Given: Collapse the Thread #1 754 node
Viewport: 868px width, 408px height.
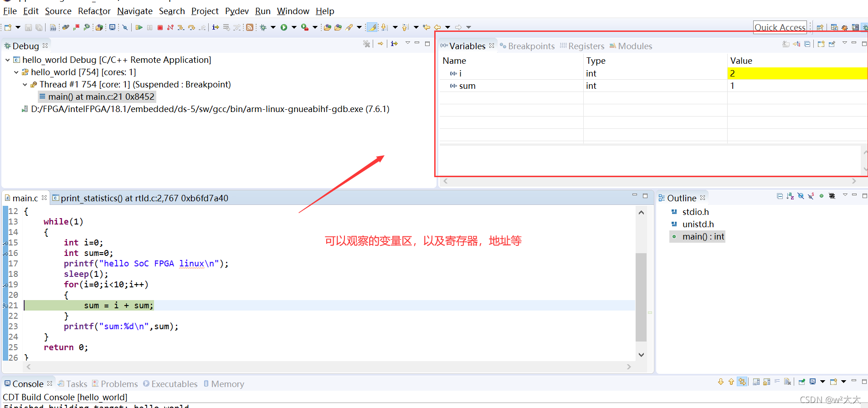Looking at the screenshot, I should point(25,84).
